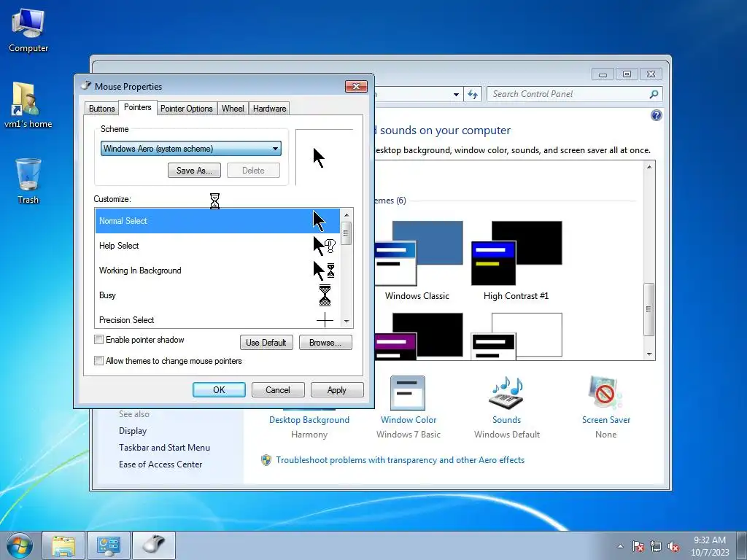Image resolution: width=747 pixels, height=560 pixels.
Task: Open the Window Color link
Action: [x=409, y=420]
